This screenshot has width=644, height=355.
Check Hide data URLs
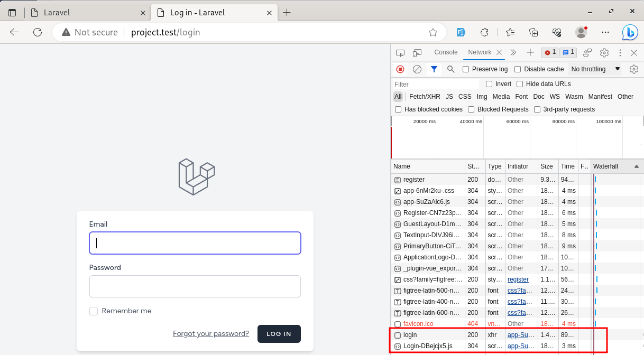(520, 84)
